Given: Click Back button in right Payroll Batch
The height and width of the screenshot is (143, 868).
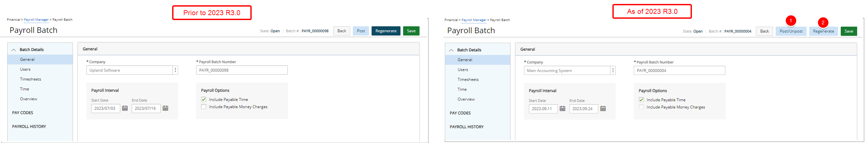Looking at the screenshot, I should click(765, 31).
